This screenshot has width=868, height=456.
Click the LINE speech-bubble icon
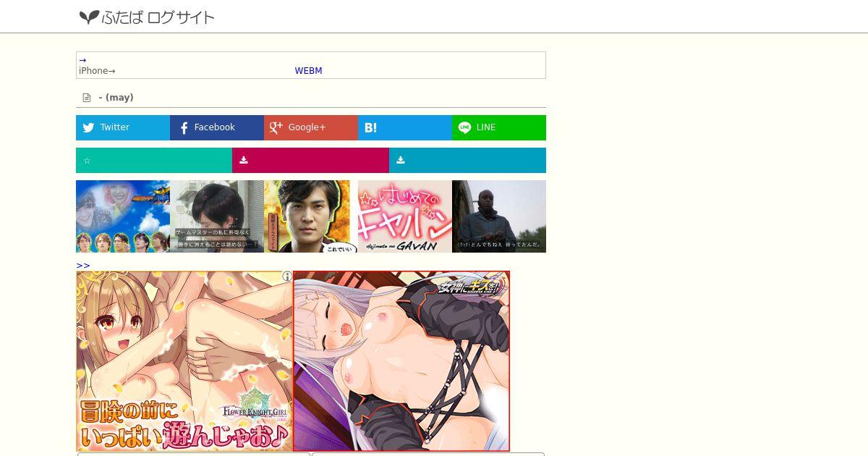464,128
